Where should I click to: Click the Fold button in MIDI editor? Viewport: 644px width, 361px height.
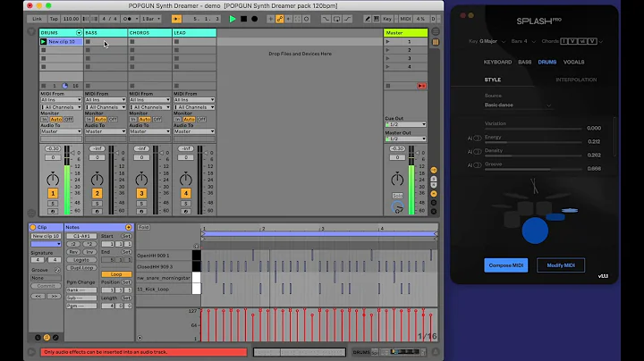[143, 227]
